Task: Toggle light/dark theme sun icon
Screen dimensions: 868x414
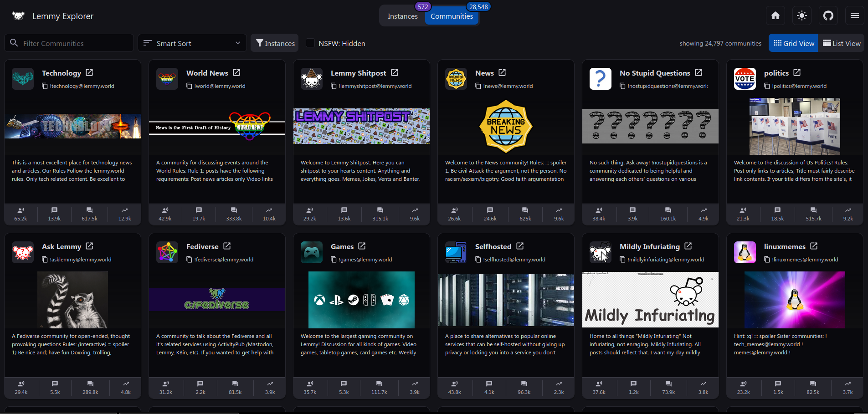Action: click(x=802, y=16)
